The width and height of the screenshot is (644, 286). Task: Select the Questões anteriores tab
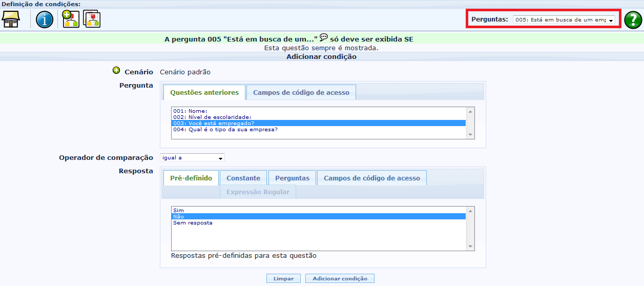point(204,93)
